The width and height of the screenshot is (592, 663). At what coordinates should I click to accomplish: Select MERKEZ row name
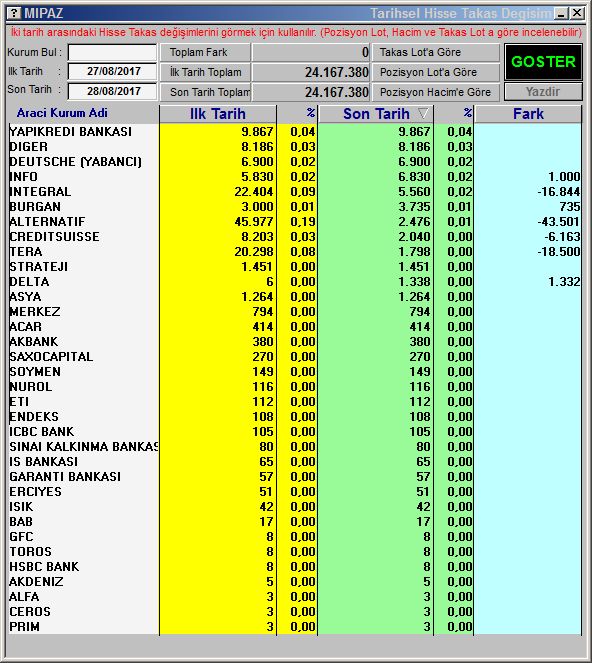pyautogui.click(x=35, y=312)
